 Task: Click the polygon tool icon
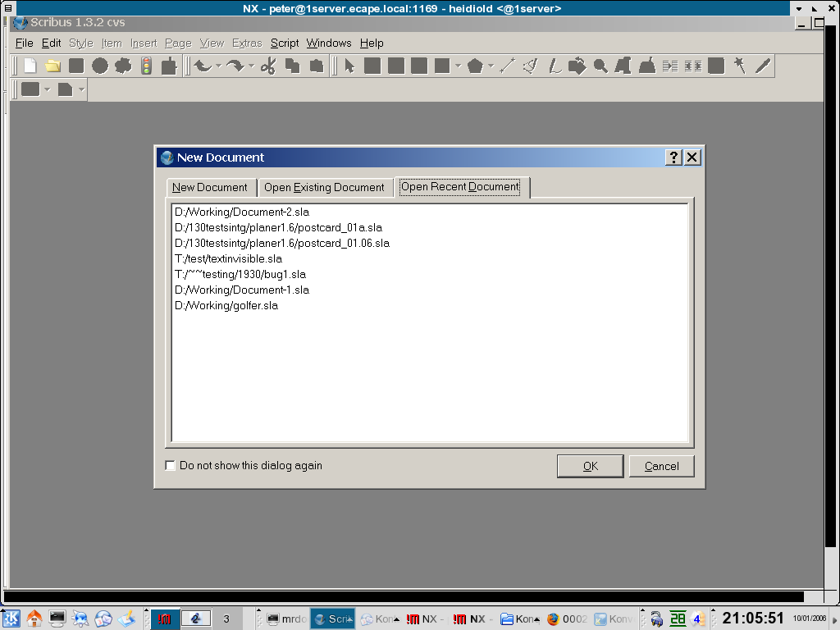click(474, 66)
